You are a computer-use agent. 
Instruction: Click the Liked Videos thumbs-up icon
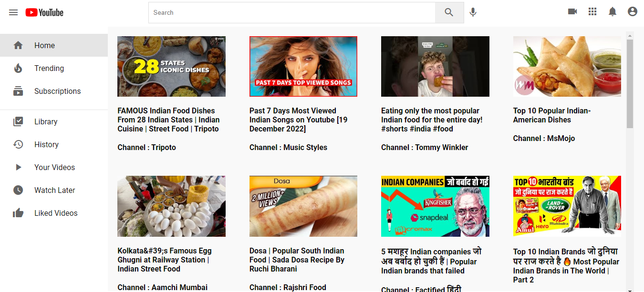coord(18,213)
